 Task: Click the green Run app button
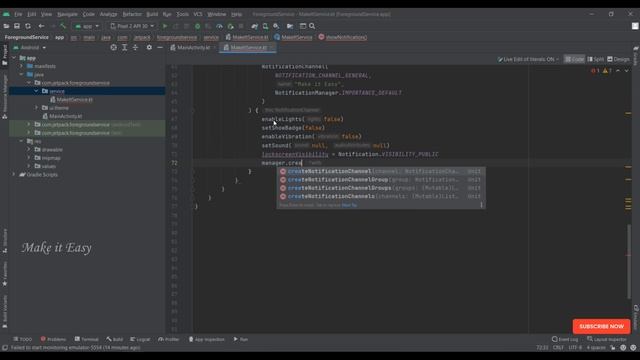click(x=165, y=26)
